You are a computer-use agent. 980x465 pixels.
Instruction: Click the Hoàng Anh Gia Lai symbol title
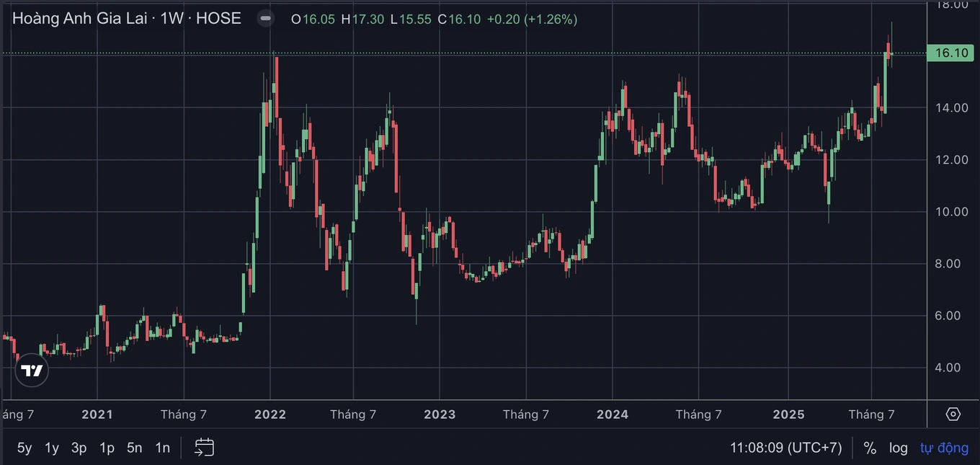point(126,19)
